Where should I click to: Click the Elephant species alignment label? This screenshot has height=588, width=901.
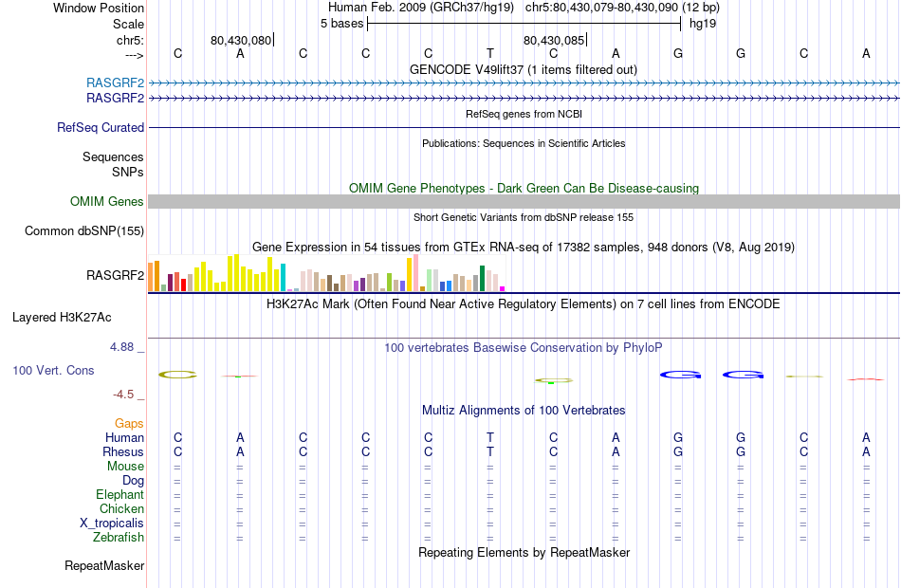click(120, 494)
